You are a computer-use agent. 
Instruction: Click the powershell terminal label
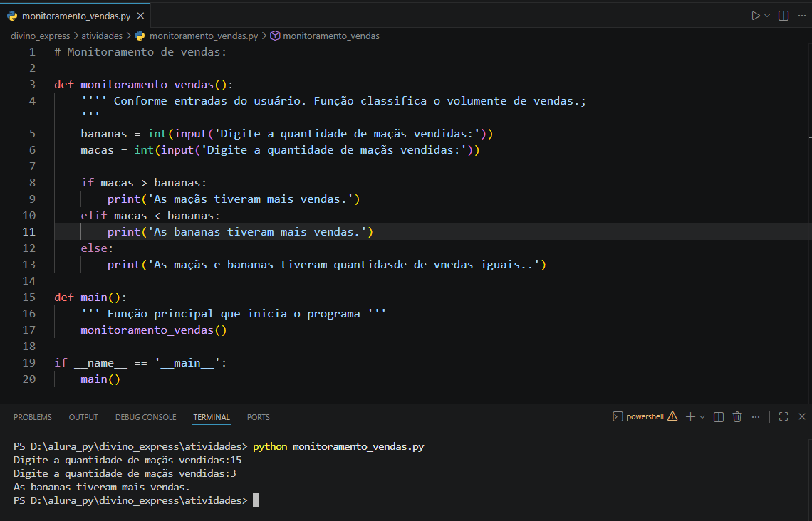click(645, 416)
